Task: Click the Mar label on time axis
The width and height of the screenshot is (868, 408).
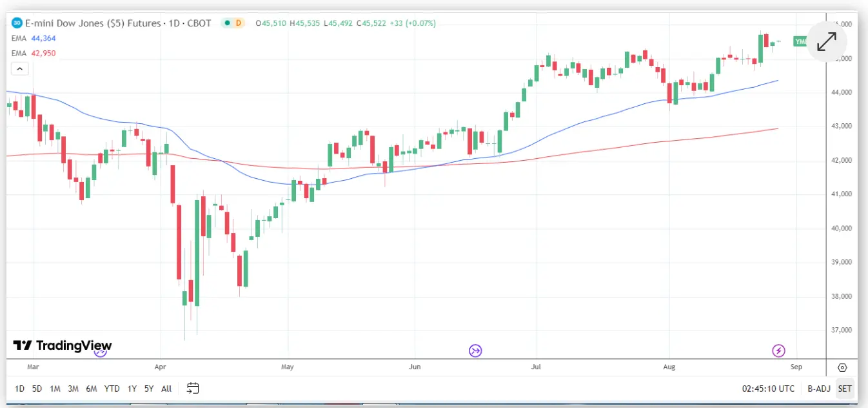Action: tap(34, 367)
